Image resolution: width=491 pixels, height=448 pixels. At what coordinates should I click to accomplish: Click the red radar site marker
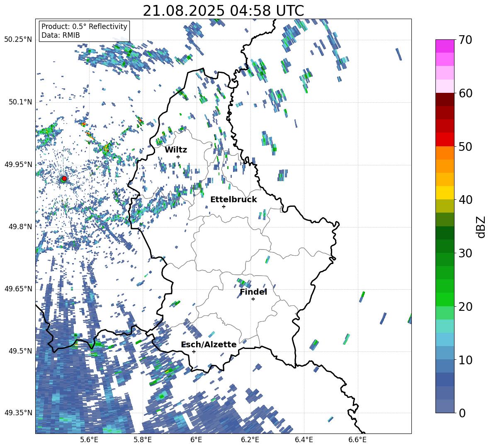click(64, 178)
